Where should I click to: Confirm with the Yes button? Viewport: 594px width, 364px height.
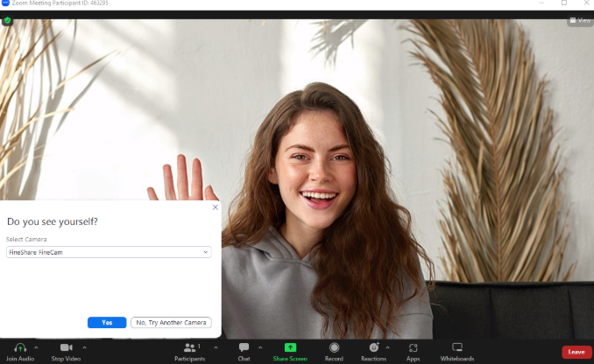(x=107, y=322)
